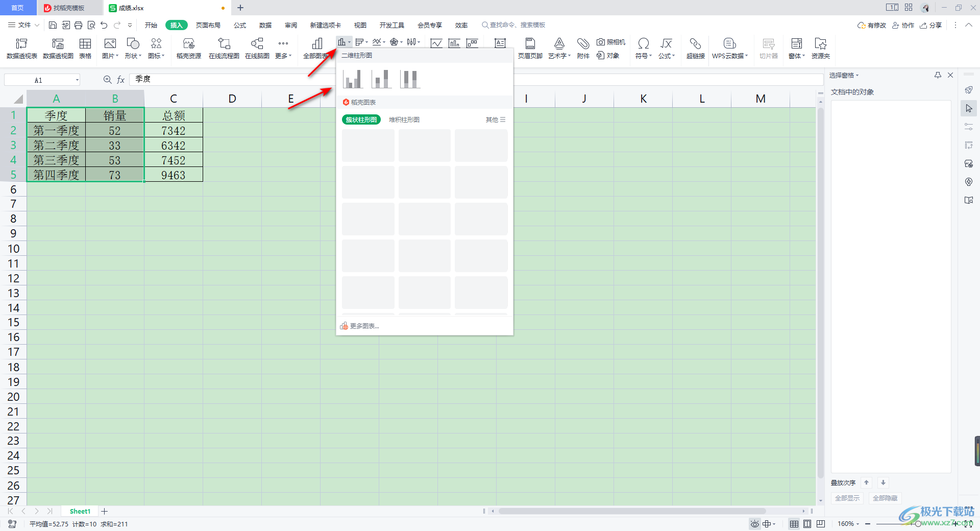Open the 开始 ribbon tab
The image size is (980, 531).
coord(151,25)
